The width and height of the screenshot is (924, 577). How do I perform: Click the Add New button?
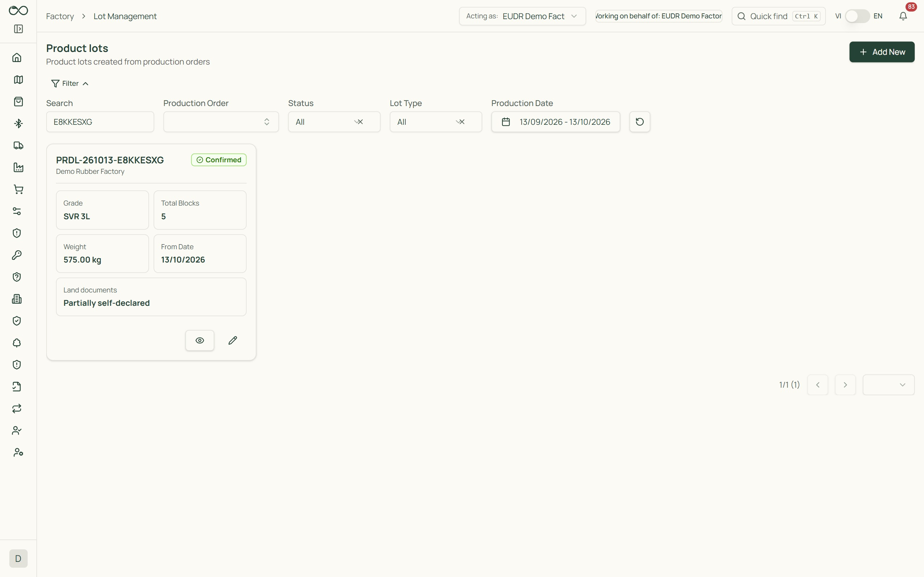tap(882, 52)
